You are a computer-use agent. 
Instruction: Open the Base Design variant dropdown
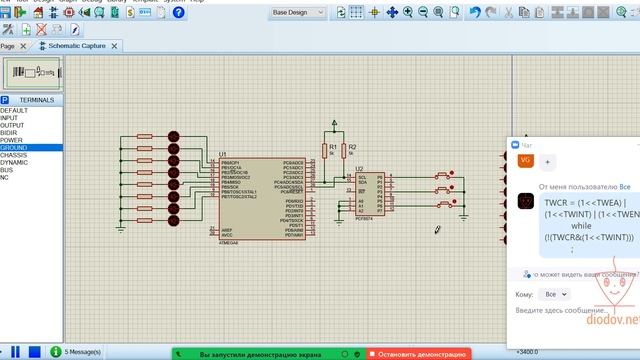(298, 13)
